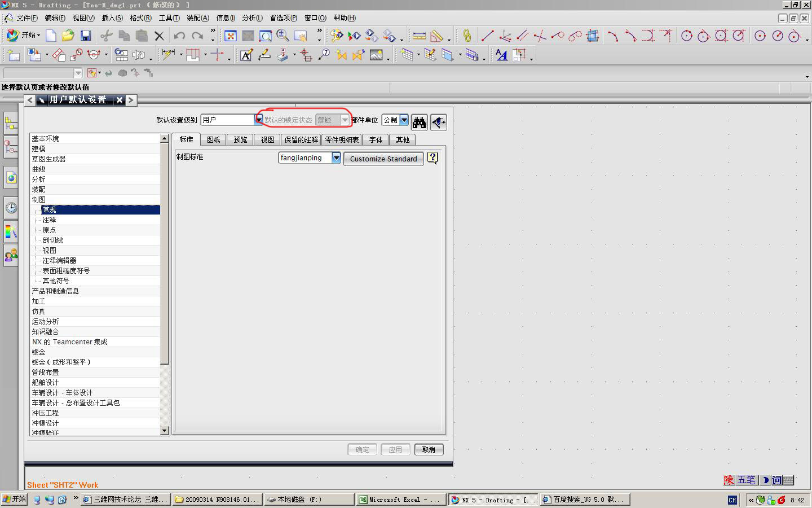Viewport: 812px width, 508px height.
Task: Close the 用户默认设置 panel with X
Action: click(120, 100)
